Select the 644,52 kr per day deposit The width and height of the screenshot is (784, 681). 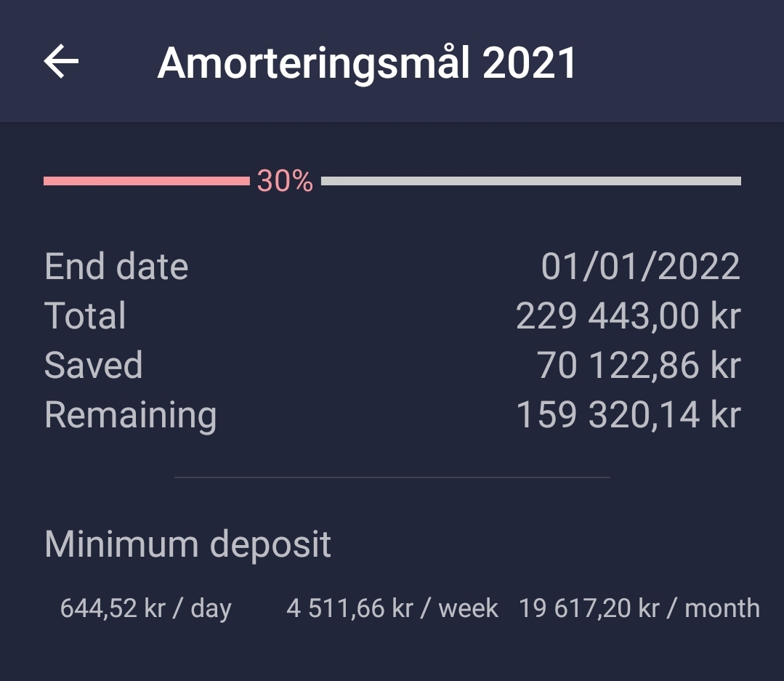click(x=145, y=608)
